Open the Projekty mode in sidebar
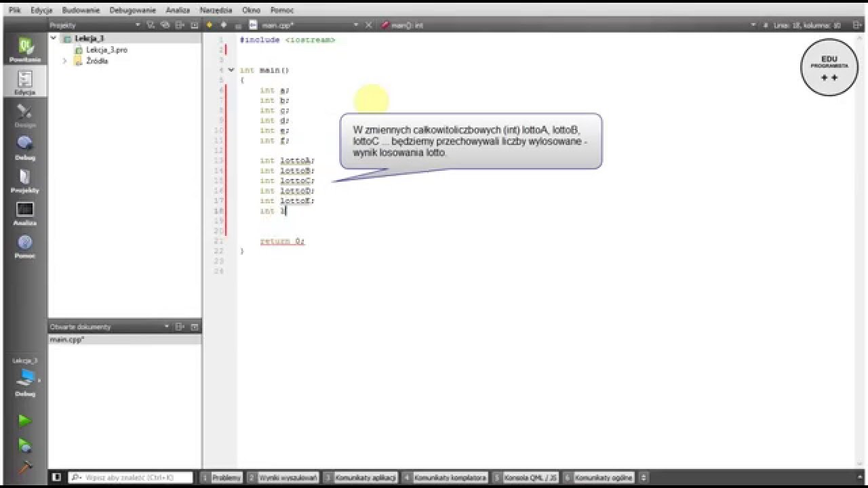868x488 pixels. 25,181
